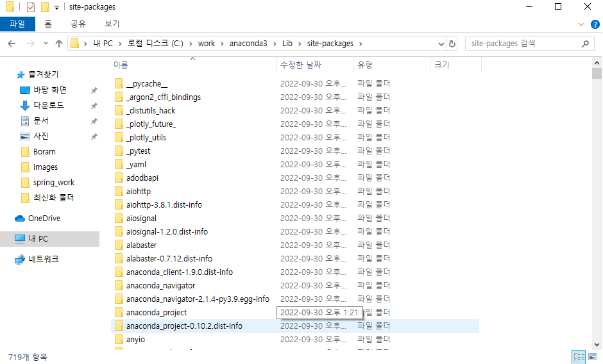Select the anyio folder icon
Screen dimensions: 603x364
point(119,339)
